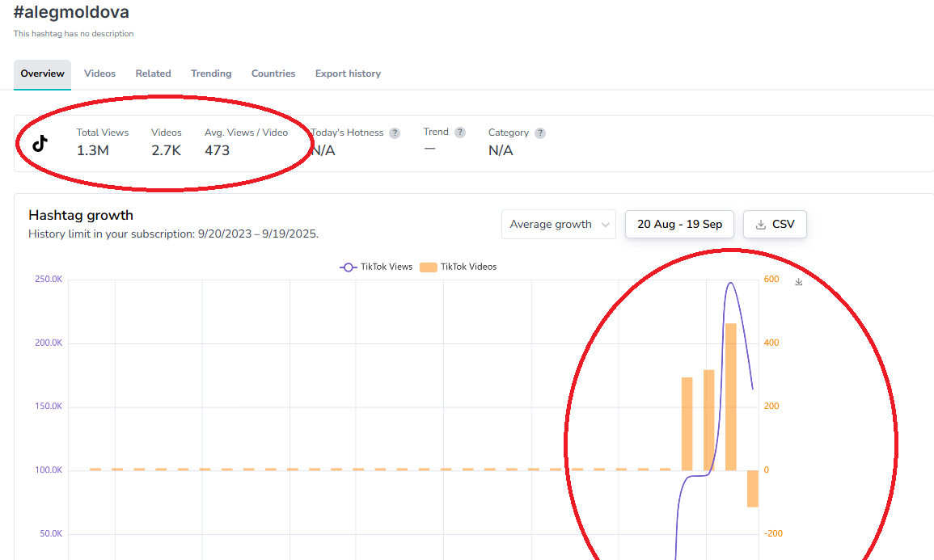Switch to the Videos tab
The width and height of the screenshot is (934, 560).
(99, 74)
